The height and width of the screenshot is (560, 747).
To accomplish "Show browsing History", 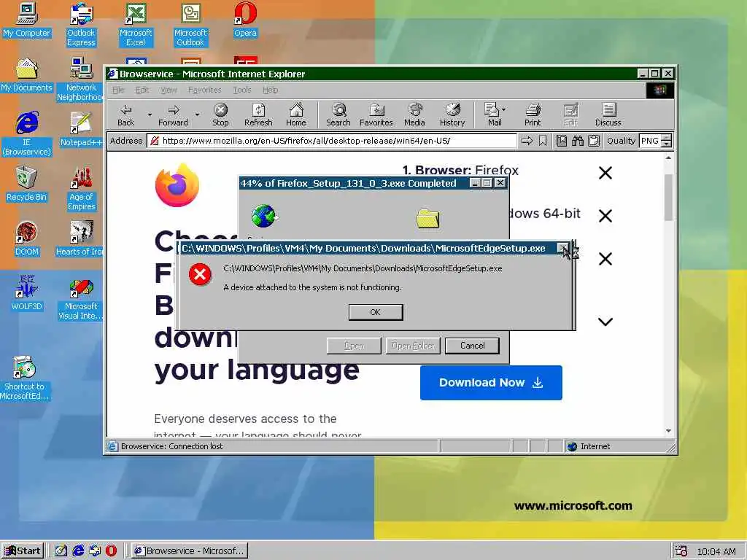I will [x=452, y=115].
